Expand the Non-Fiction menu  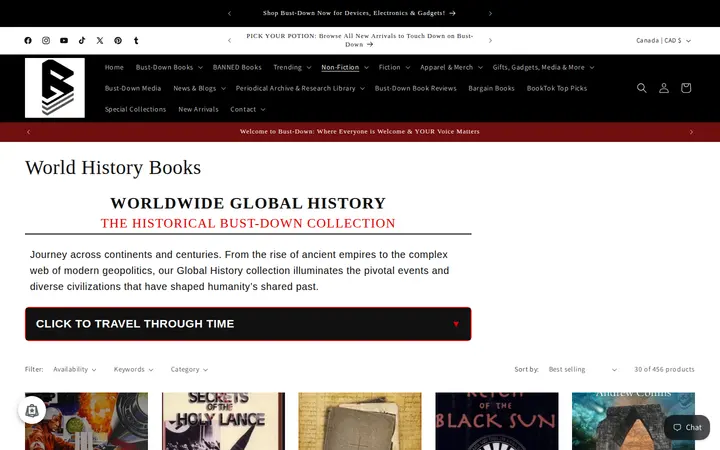(345, 67)
